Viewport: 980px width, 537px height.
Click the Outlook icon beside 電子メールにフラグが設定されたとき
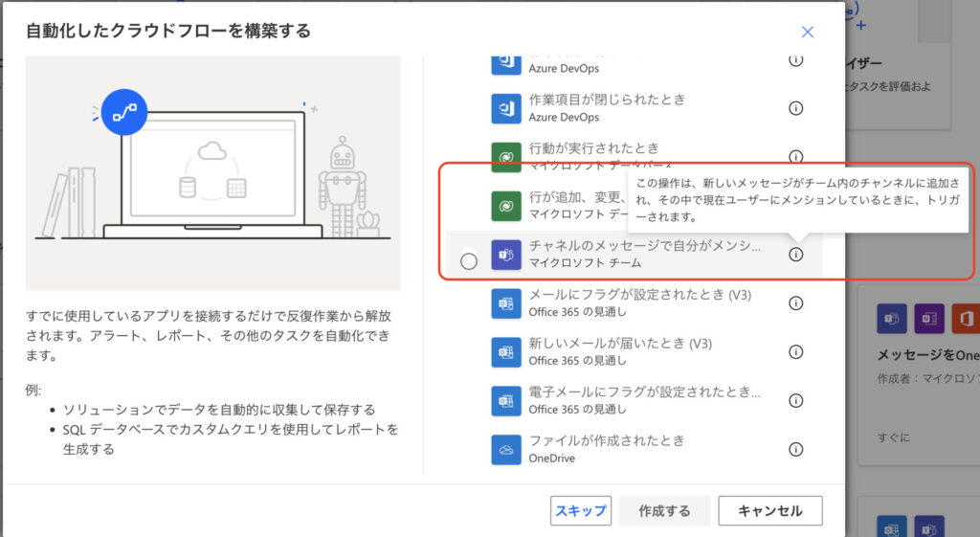[506, 401]
